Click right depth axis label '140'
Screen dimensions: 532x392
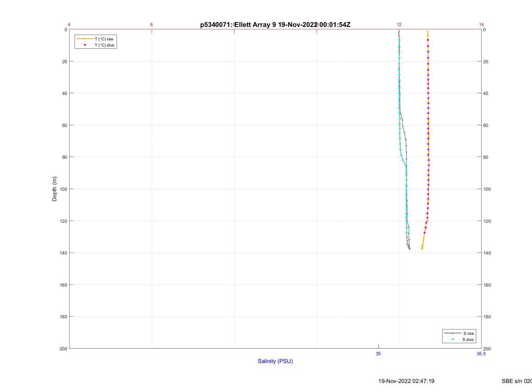tap(487, 253)
